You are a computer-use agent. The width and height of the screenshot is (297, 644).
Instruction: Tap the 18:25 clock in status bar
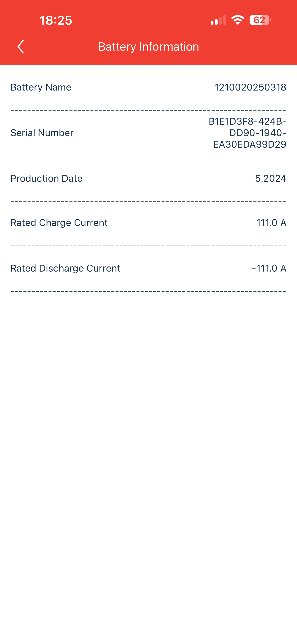click(x=56, y=20)
